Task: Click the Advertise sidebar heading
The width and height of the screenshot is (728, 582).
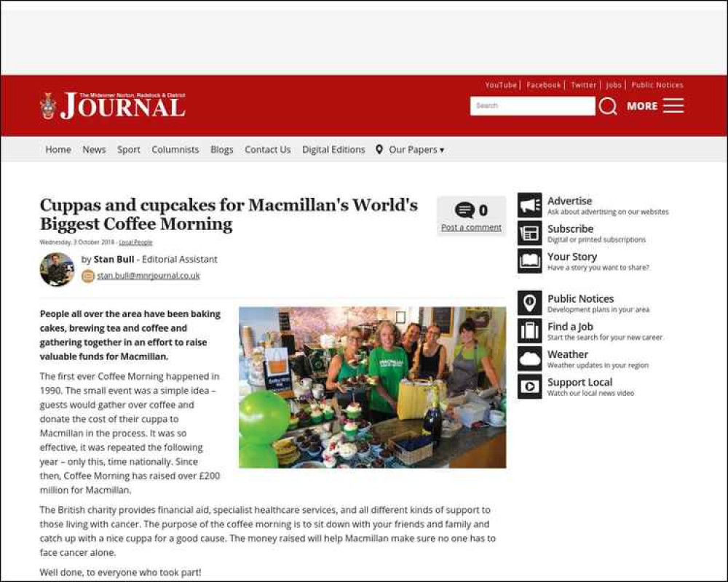Action: coord(570,201)
